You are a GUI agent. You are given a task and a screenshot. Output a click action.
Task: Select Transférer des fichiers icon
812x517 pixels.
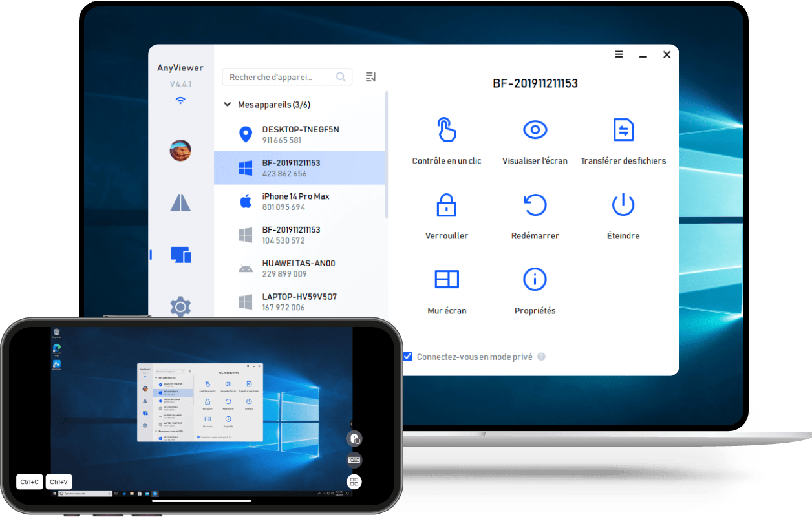(x=623, y=130)
